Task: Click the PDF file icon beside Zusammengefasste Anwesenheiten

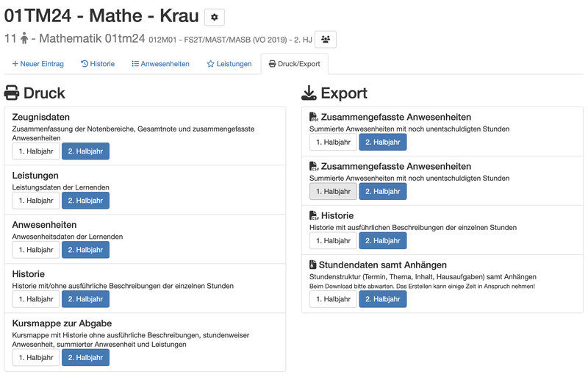Action: tap(313, 118)
